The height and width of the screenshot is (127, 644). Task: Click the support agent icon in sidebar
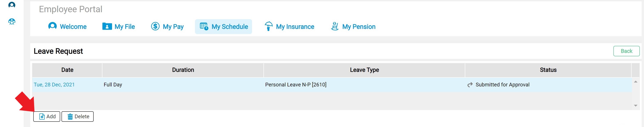click(12, 22)
